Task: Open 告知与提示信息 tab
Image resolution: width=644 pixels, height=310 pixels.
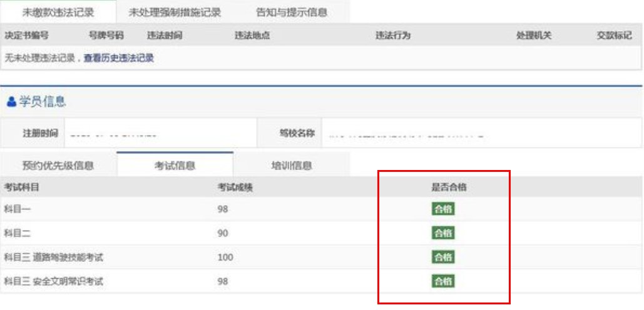Action: coord(291,12)
